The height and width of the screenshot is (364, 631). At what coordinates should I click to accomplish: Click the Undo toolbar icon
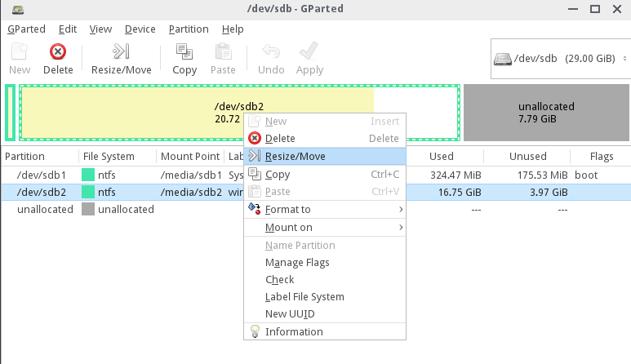(x=271, y=53)
